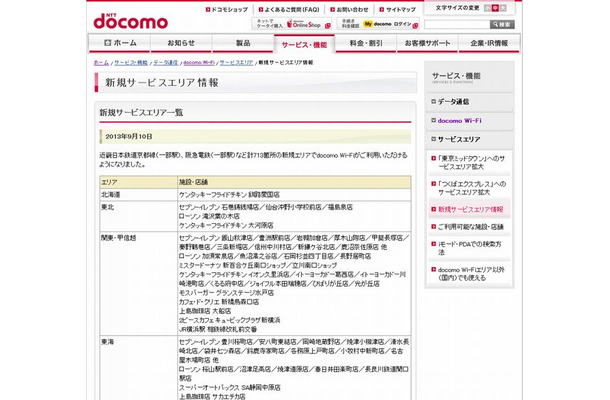Click the 検索 search button
Image resolution: width=610 pixels, height=400 pixels.
point(502,25)
